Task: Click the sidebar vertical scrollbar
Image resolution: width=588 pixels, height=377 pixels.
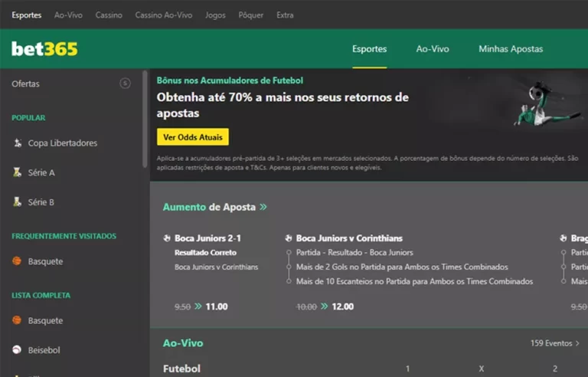Action: coord(145,119)
